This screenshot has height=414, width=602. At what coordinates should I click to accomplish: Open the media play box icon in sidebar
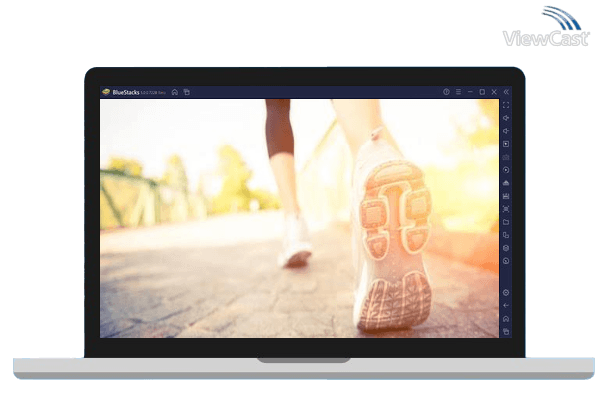tap(506, 144)
